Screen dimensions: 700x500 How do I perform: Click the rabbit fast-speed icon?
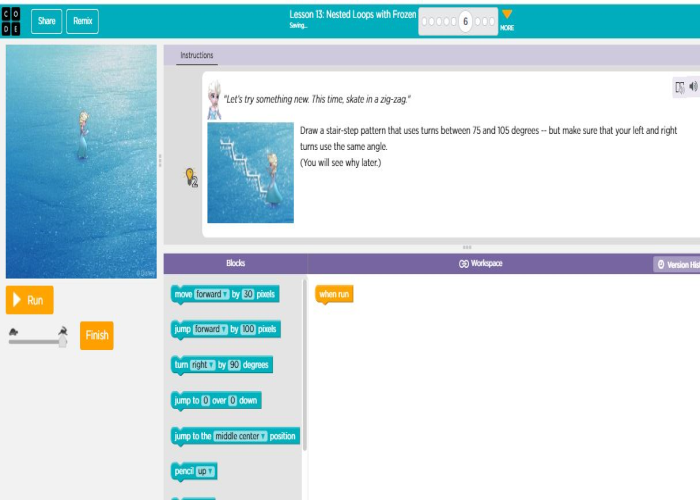(62, 329)
